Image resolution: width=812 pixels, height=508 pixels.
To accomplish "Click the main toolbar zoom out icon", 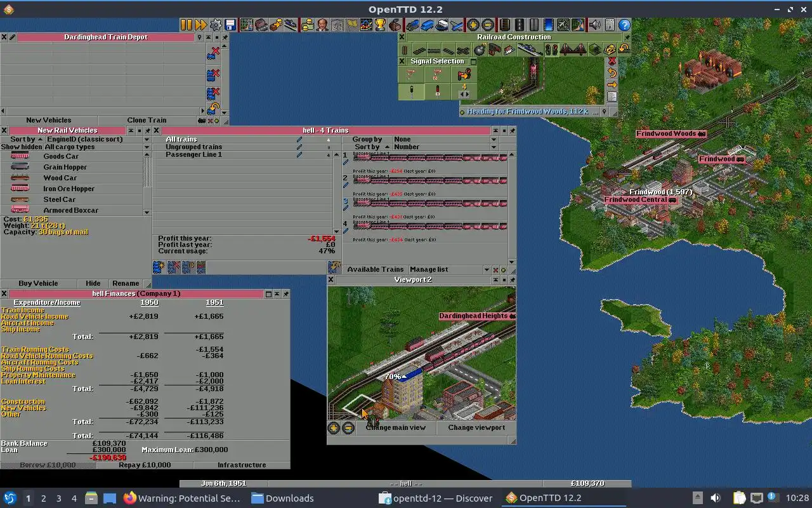I will coord(488,25).
